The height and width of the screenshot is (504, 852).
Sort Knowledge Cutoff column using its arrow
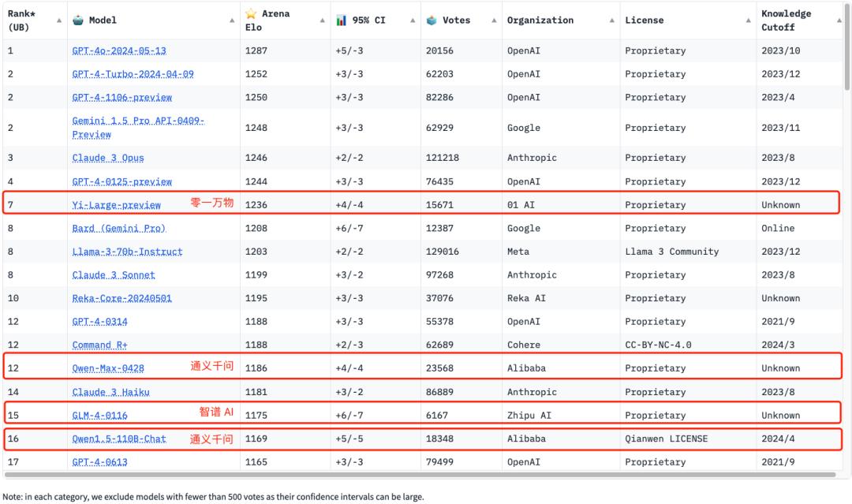click(x=839, y=21)
